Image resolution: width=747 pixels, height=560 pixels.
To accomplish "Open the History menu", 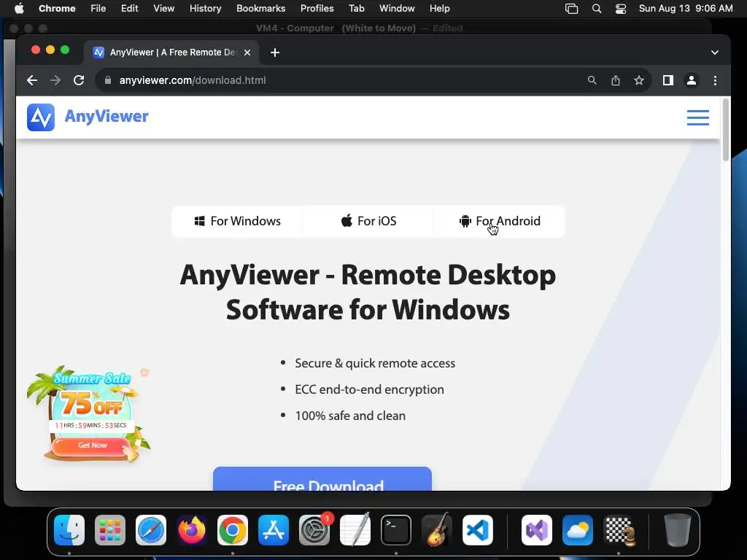I will pos(205,8).
